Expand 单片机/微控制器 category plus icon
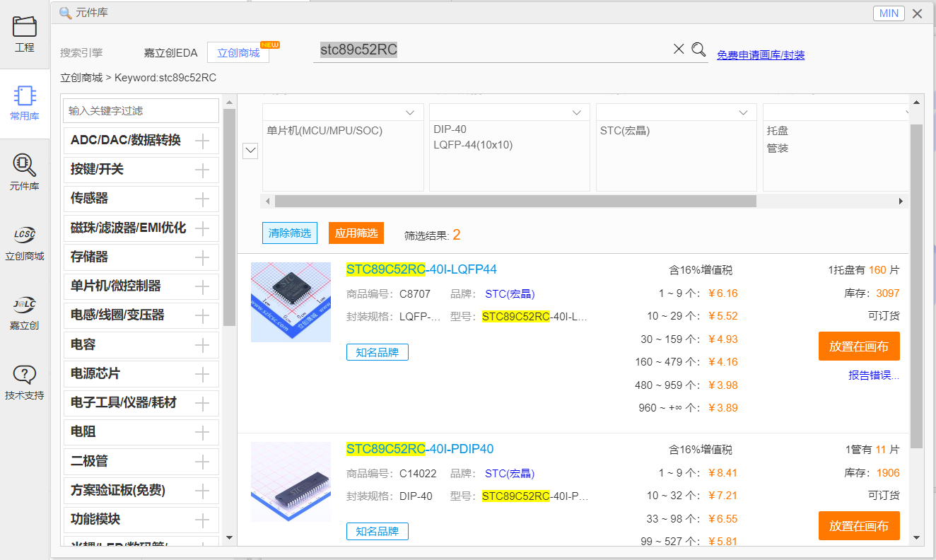The height and width of the screenshot is (560, 936). pos(202,286)
